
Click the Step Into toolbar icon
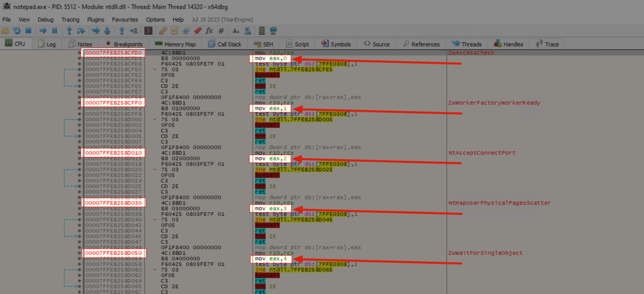click(69, 31)
